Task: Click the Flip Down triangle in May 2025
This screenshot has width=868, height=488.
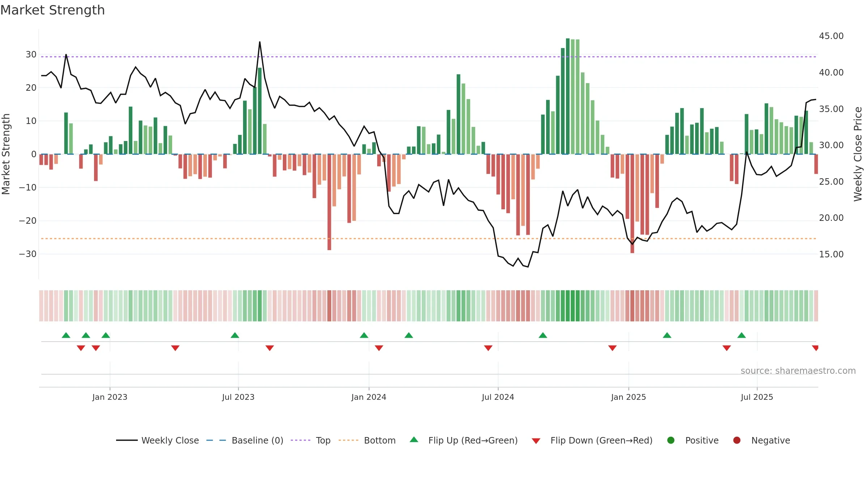Action: [727, 348]
